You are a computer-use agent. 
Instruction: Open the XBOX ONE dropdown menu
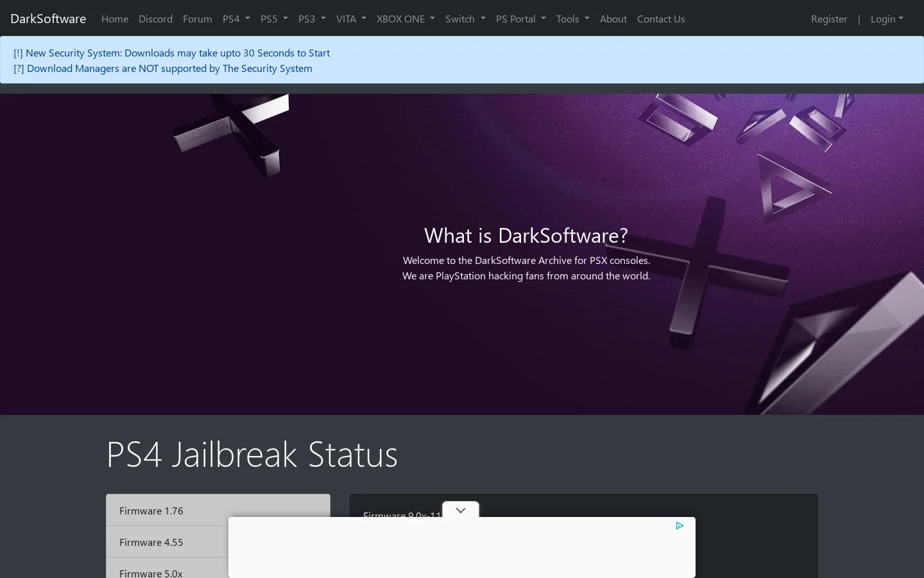point(406,19)
